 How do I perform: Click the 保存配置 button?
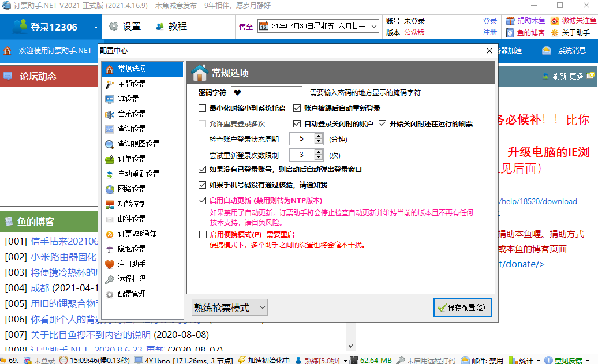pos(462,307)
